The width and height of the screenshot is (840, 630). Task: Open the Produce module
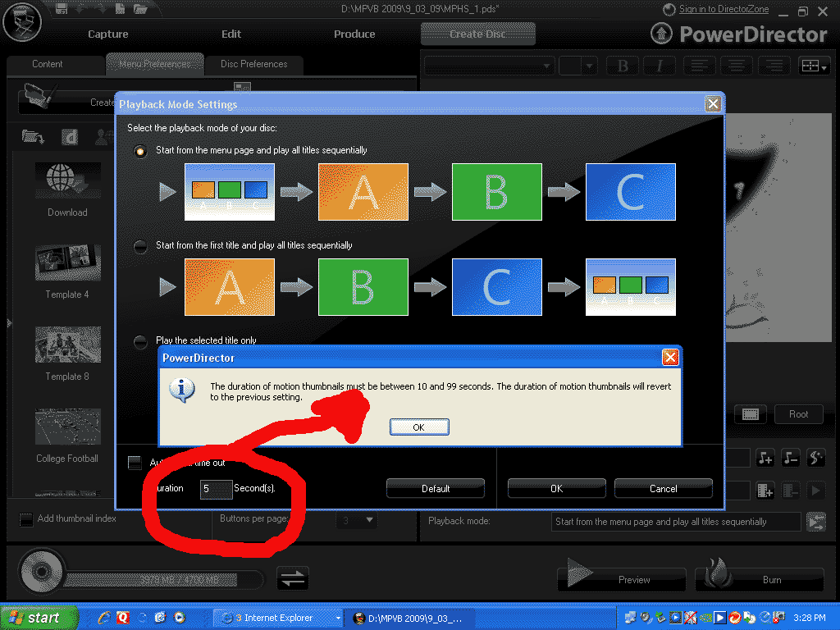(x=354, y=34)
